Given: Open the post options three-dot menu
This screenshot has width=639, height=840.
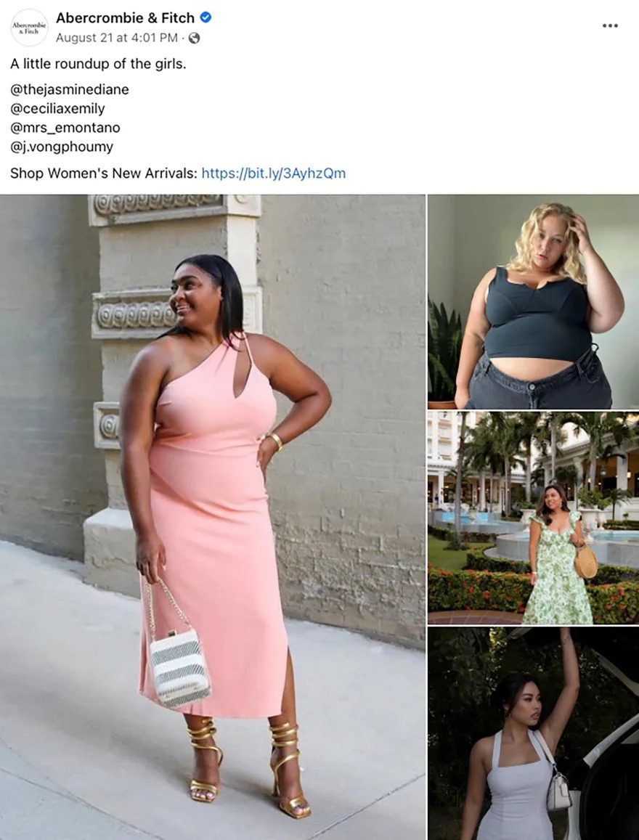Looking at the screenshot, I should [x=609, y=25].
